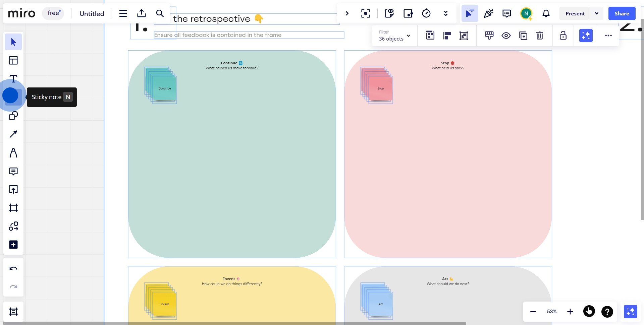Open the AI assistant button at bottom right
This screenshot has width=644, height=325.
[x=631, y=312]
